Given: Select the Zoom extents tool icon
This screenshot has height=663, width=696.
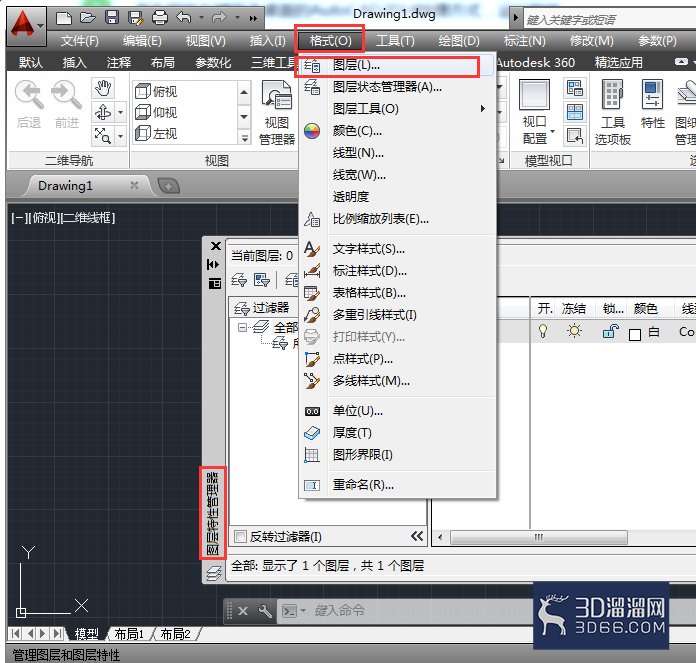Looking at the screenshot, I should point(103,135).
